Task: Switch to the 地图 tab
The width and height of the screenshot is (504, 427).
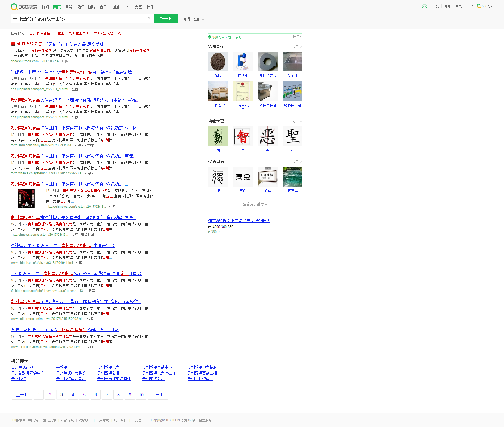Action: tap(115, 7)
